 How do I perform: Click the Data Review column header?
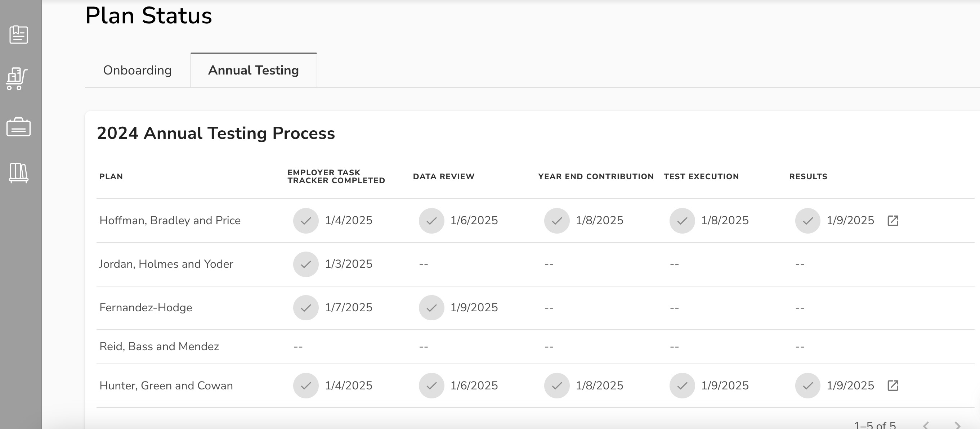pos(443,176)
